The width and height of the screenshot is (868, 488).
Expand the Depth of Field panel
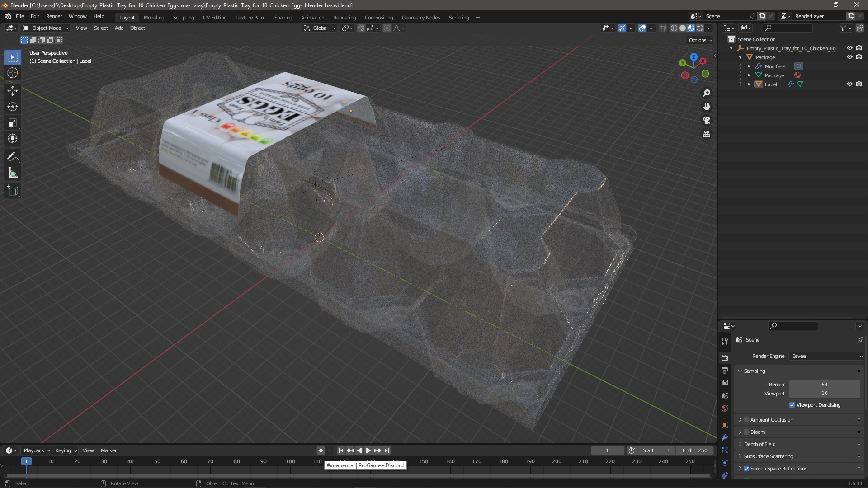[x=759, y=444]
